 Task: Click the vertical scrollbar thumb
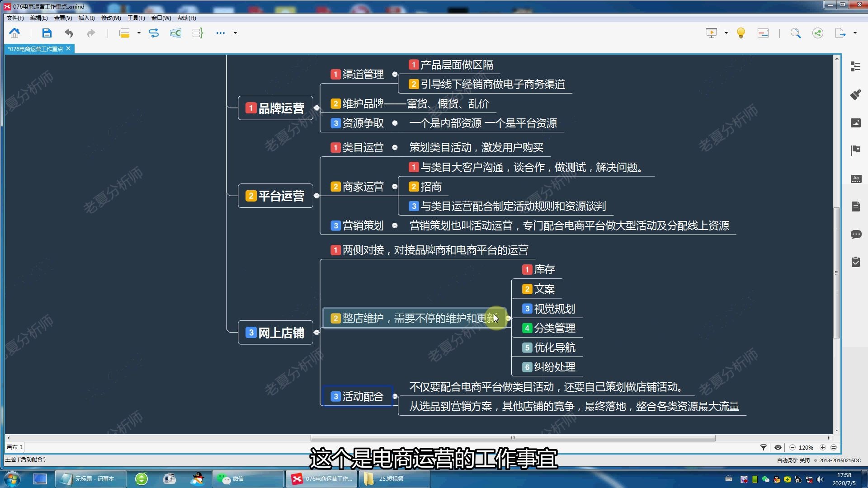[x=836, y=272]
